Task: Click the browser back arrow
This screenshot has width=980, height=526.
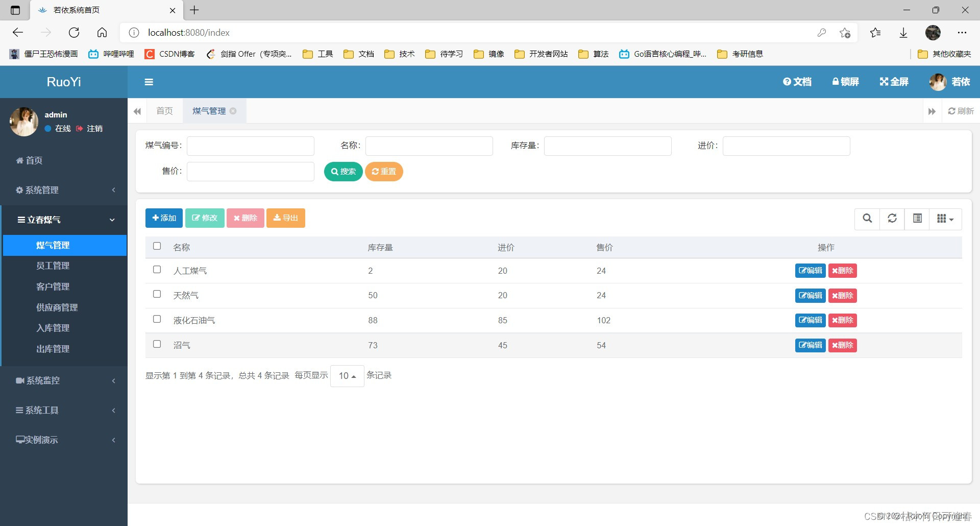Action: click(18, 33)
